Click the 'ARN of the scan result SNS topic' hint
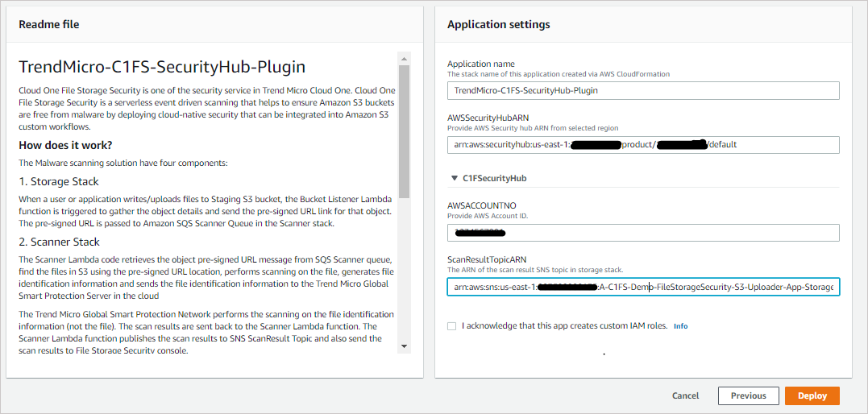Image resolution: width=868 pixels, height=414 pixels. [535, 270]
